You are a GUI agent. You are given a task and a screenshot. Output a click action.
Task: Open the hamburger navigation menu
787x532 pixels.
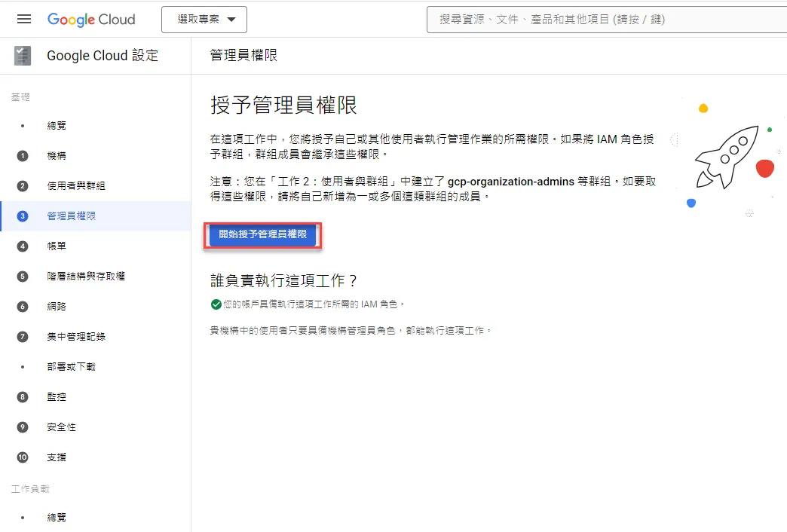pos(24,19)
